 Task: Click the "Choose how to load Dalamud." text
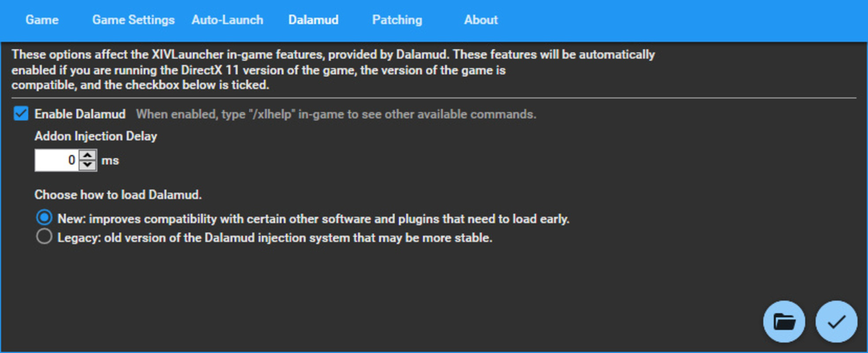118,195
